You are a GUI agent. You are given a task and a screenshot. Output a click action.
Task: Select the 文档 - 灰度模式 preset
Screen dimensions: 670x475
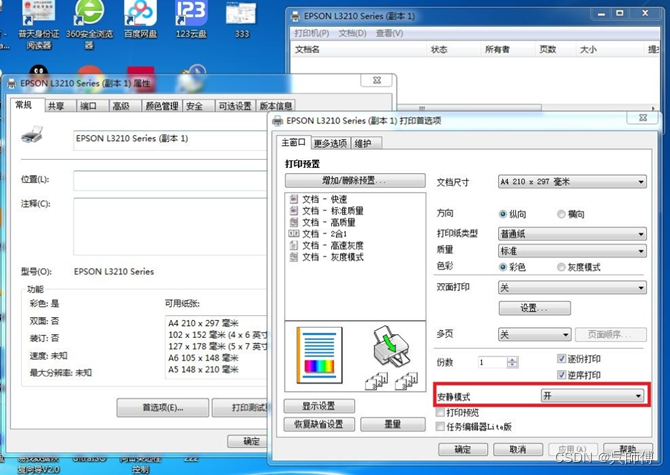[x=326, y=257]
